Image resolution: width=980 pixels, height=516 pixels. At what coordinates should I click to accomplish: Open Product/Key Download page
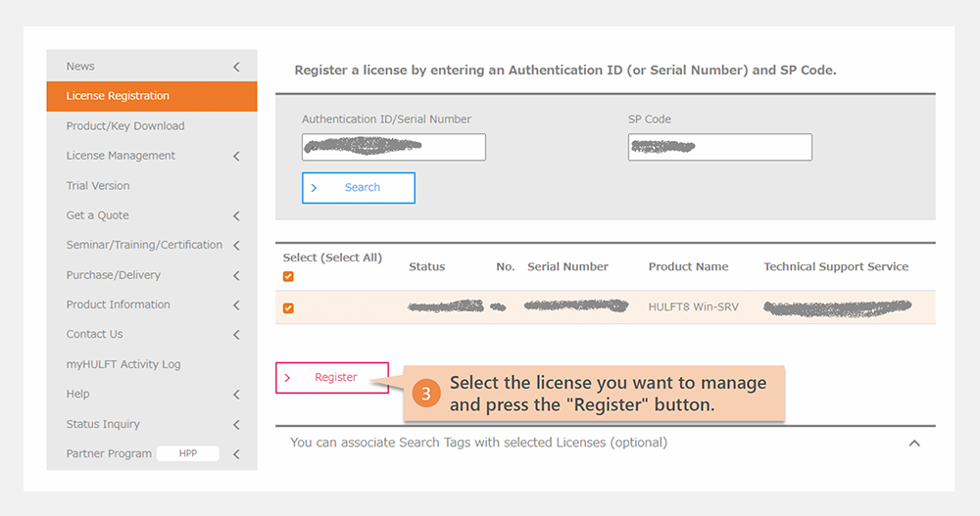125,126
